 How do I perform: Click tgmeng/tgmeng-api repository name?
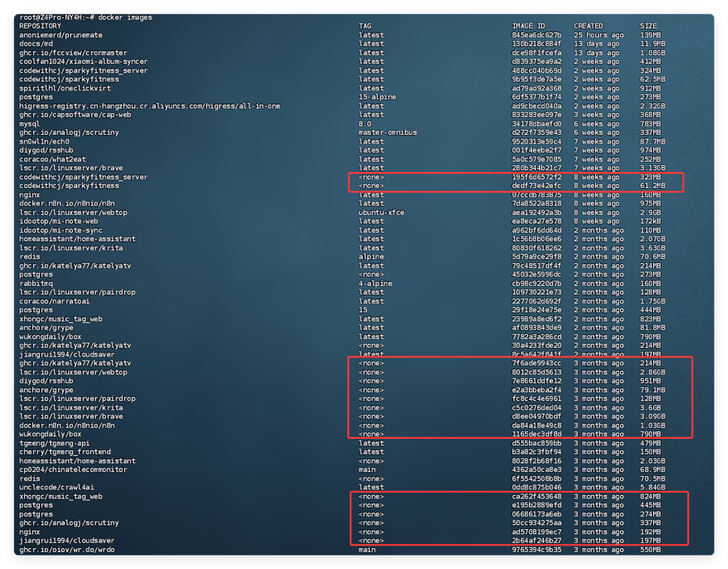click(x=55, y=443)
